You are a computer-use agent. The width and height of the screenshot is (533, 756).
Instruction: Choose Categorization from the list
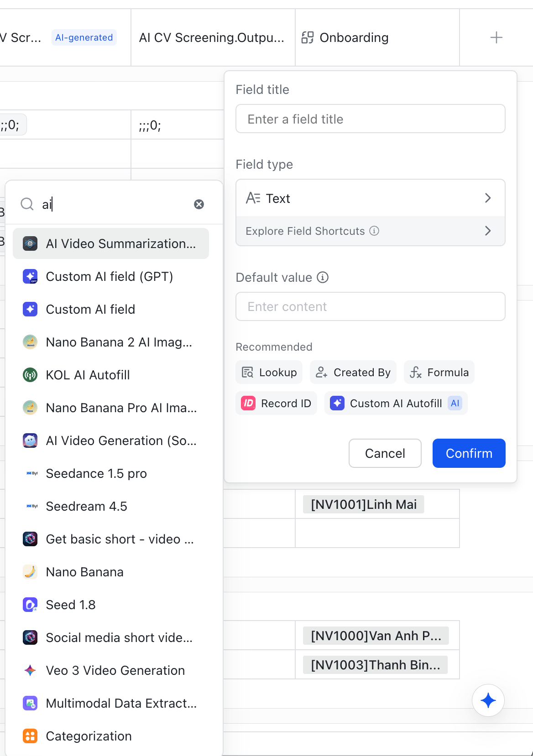[111, 736]
